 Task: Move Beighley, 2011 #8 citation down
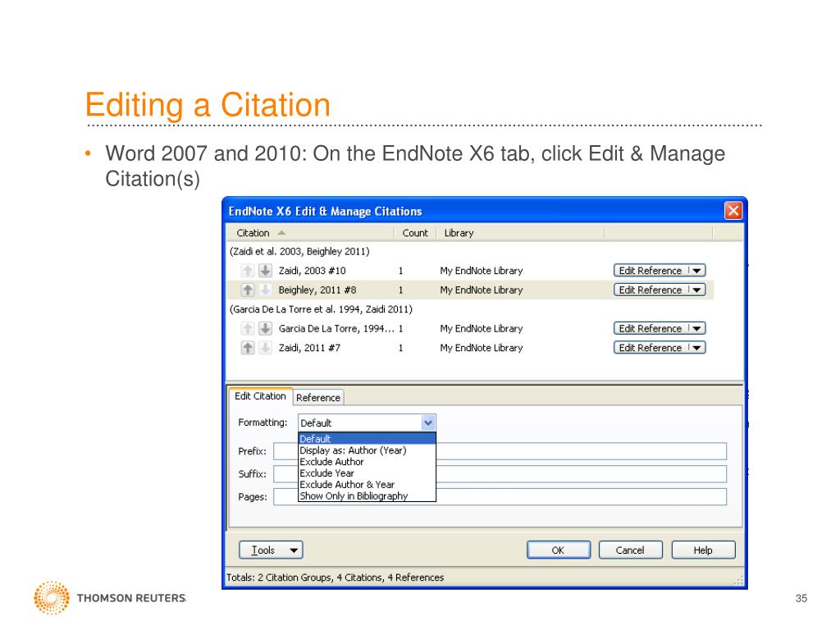coord(265,290)
